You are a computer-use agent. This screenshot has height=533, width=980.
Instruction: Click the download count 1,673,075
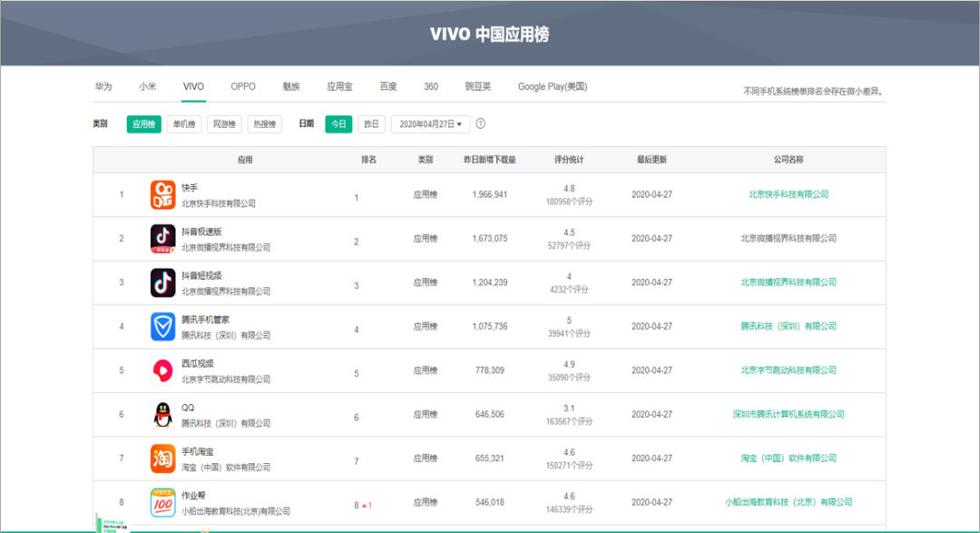pyautogui.click(x=489, y=238)
